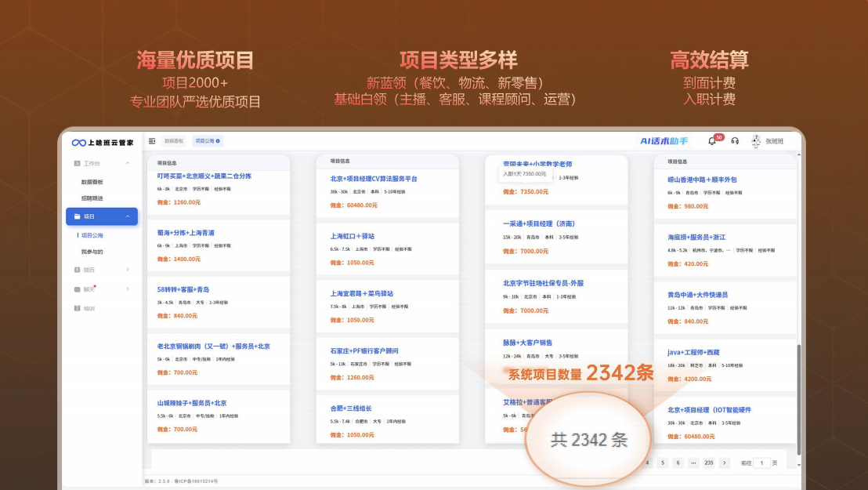Select 我参与的 in the sidebar
868x490 pixels.
tap(92, 252)
